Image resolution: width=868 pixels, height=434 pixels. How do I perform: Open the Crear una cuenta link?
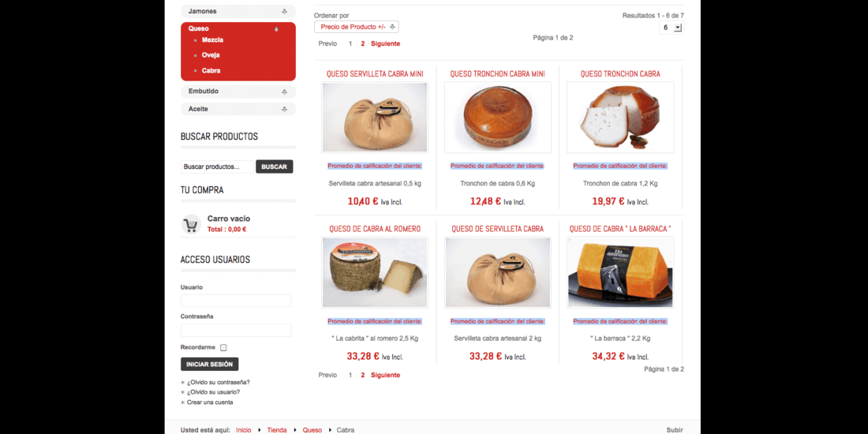click(210, 402)
